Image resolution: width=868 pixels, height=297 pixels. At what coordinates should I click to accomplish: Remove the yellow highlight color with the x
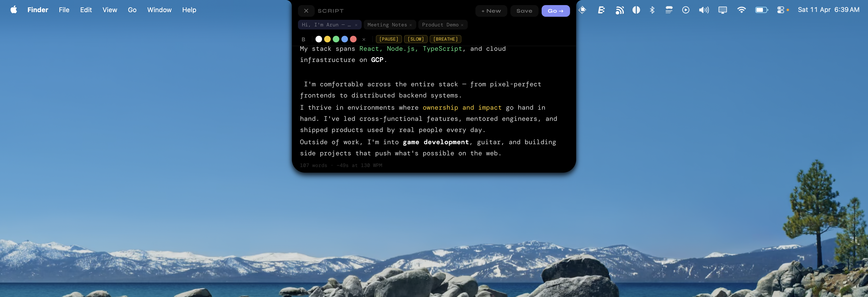click(364, 39)
